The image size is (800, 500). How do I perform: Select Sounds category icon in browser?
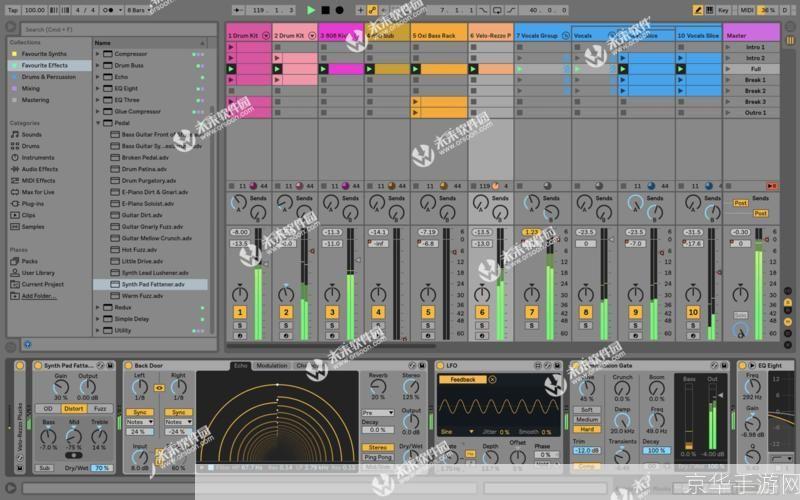[15, 134]
